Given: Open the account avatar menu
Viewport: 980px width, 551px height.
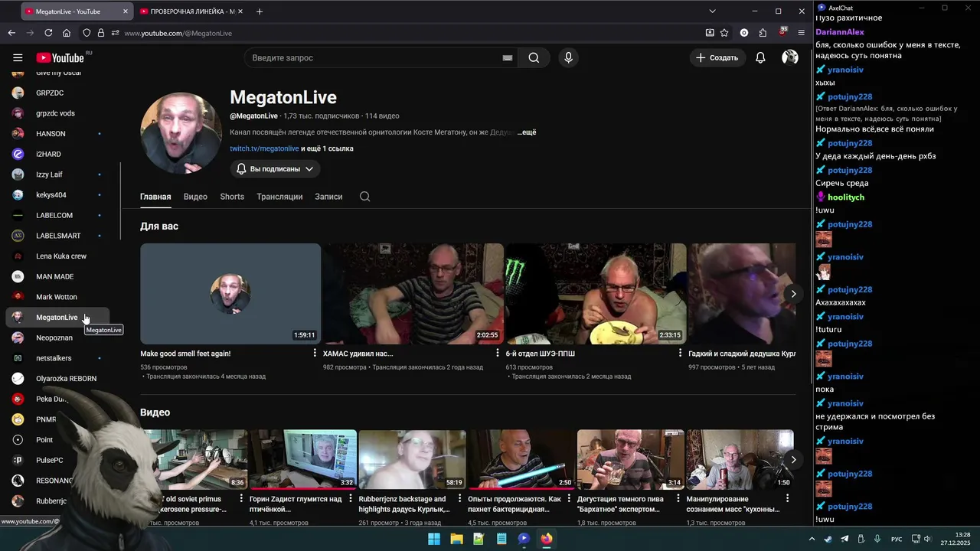Looking at the screenshot, I should click(790, 57).
